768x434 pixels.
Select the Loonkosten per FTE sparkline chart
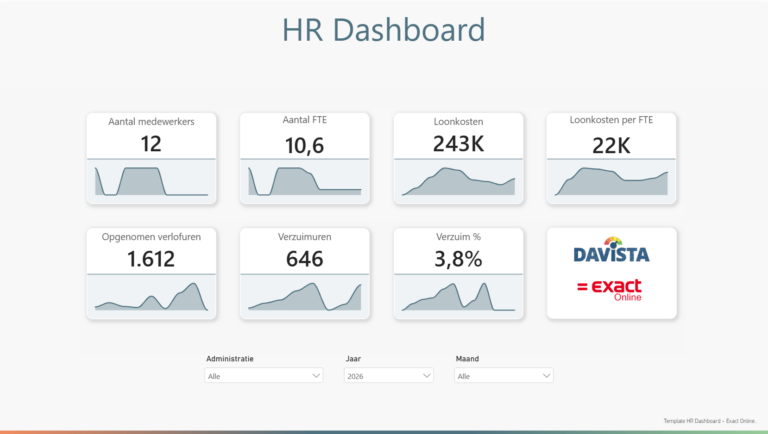coord(611,181)
